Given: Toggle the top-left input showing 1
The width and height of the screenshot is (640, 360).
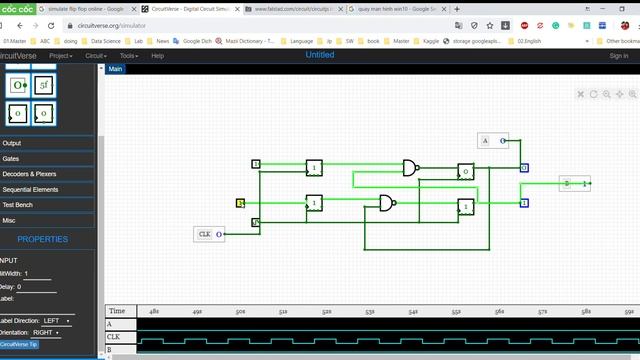Looking at the screenshot, I should tap(256, 164).
